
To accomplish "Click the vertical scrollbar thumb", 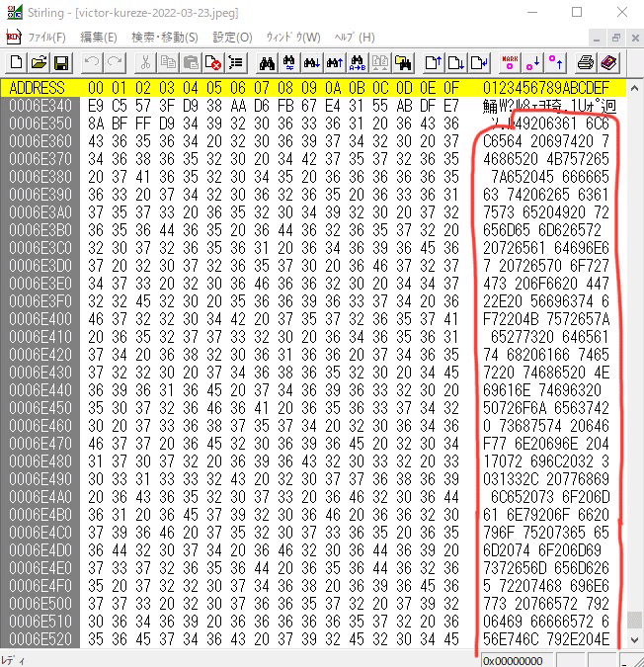I will pyautogui.click(x=635, y=620).
